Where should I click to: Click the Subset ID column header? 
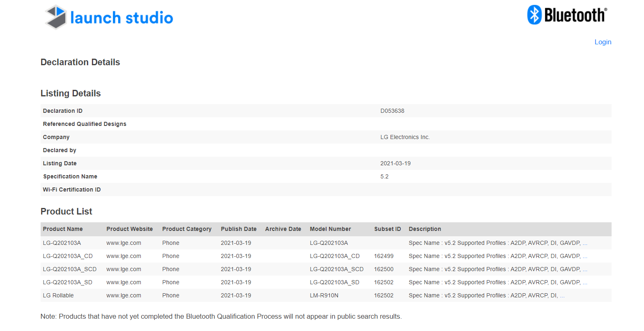[x=387, y=229]
